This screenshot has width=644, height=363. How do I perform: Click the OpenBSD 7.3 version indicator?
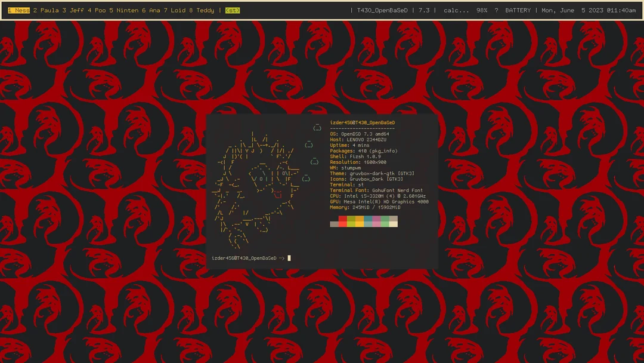(425, 10)
